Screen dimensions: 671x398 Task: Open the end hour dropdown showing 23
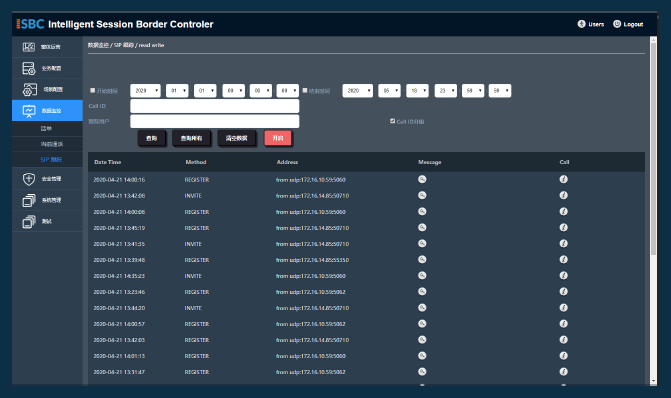click(x=446, y=91)
